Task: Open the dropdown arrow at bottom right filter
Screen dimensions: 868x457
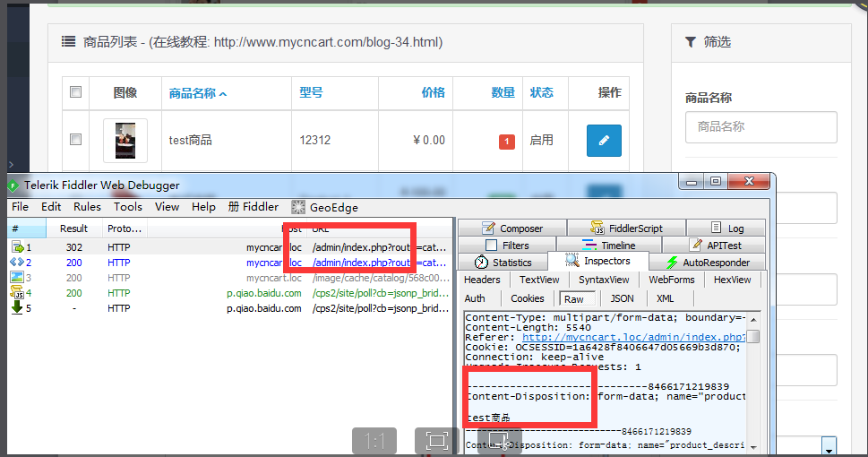Action: coord(829,447)
